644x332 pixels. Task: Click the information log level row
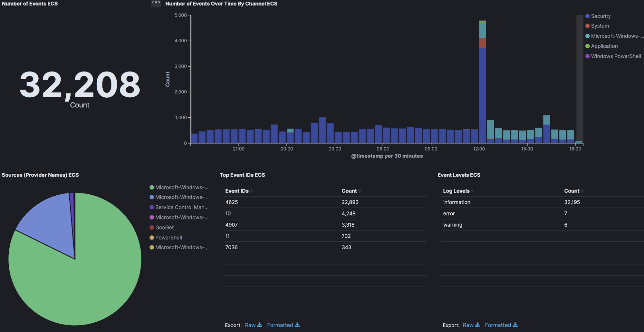(x=542, y=202)
